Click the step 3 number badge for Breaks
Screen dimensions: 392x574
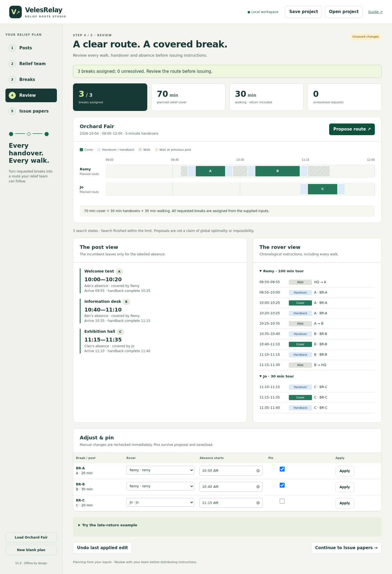pos(12,80)
